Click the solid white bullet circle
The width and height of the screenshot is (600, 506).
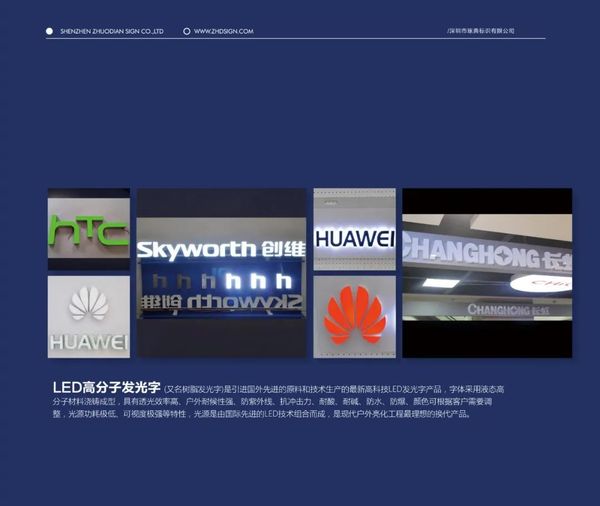49,31
